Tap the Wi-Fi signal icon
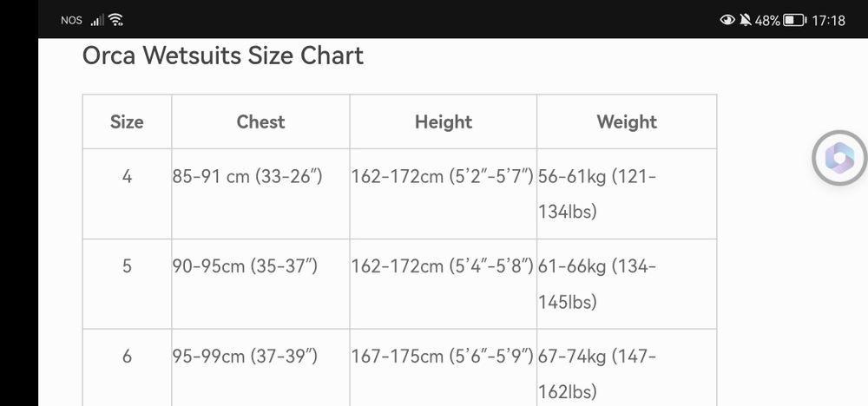Viewport: 868px width, 406px height. coord(116,20)
